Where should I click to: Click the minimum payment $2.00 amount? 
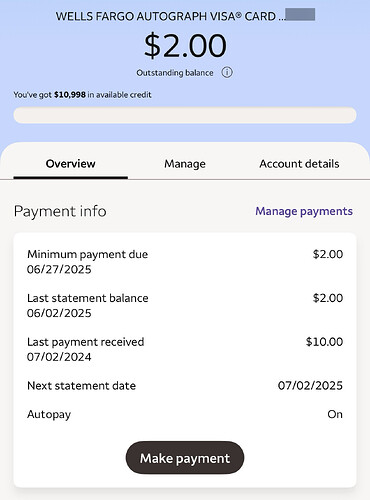point(328,254)
